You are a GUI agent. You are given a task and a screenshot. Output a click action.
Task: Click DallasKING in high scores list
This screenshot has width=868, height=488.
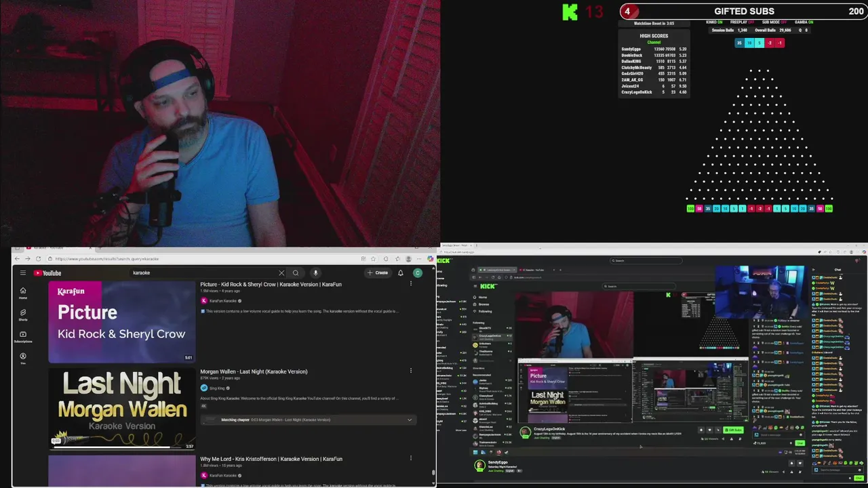point(631,62)
